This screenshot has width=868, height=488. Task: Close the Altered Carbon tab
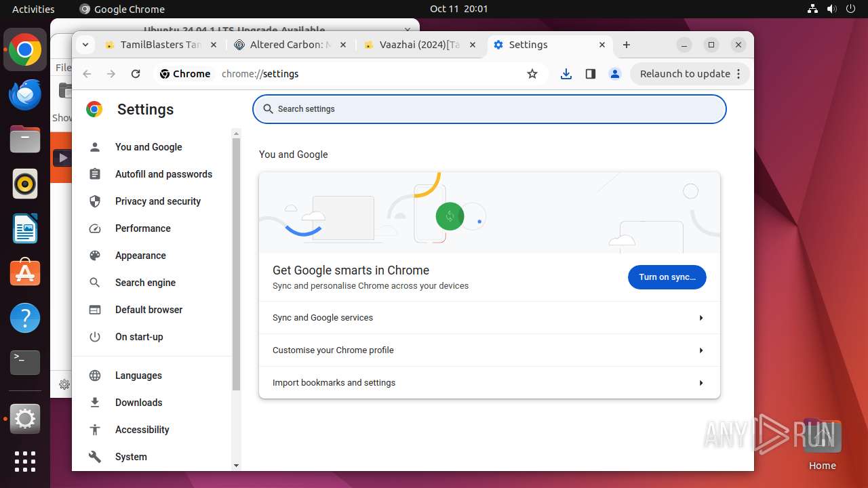[x=343, y=45]
